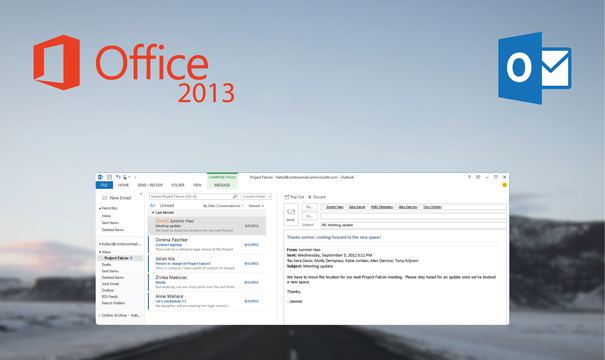The height and width of the screenshot is (360, 605).
Task: Open the Drafts folder
Action: click(x=106, y=265)
